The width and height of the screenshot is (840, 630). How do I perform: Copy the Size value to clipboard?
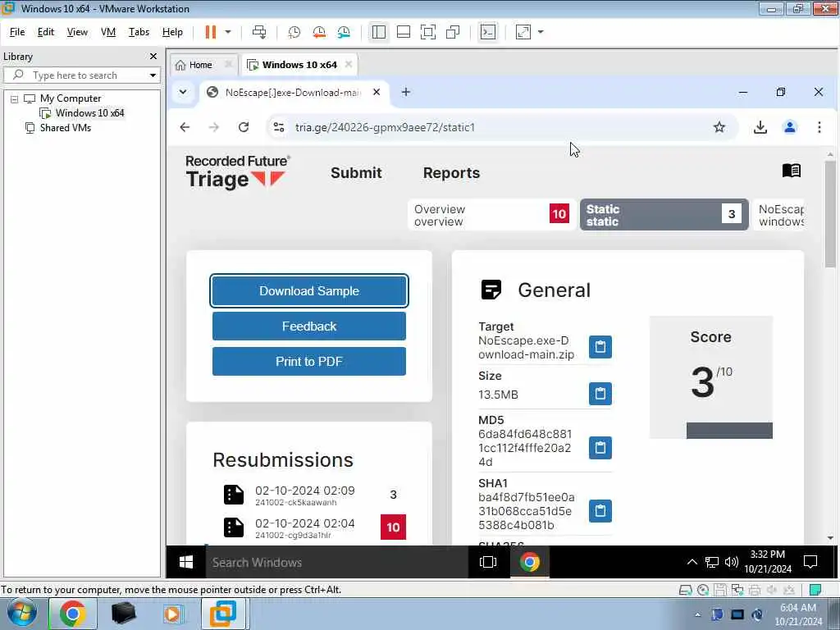point(600,394)
